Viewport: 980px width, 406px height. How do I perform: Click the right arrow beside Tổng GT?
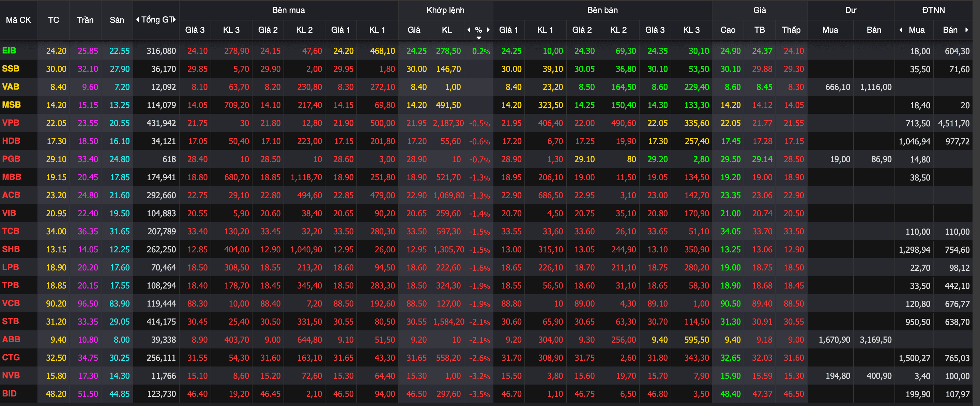point(174,20)
